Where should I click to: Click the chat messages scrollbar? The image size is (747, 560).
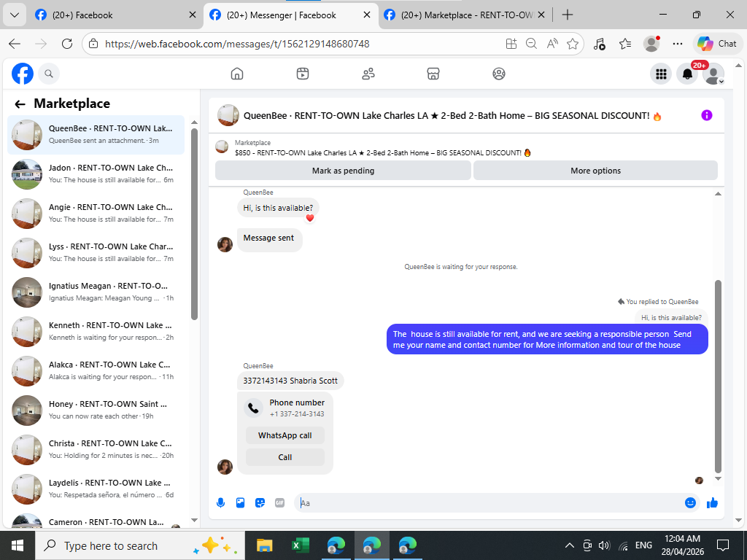pyautogui.click(x=718, y=376)
